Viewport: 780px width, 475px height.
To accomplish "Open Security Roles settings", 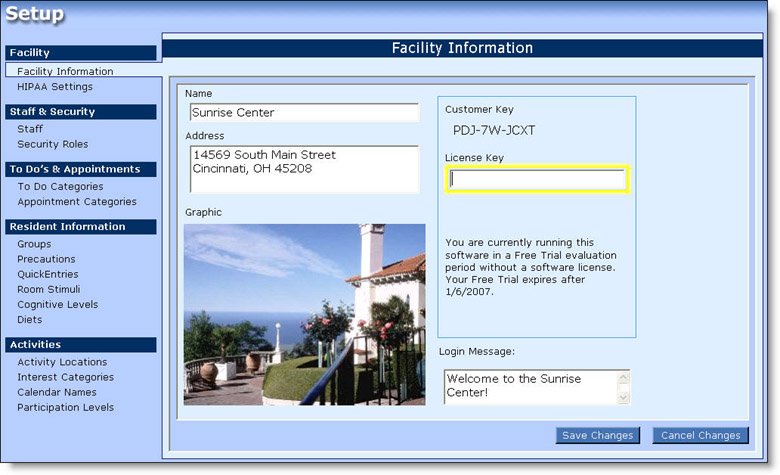I will pyautogui.click(x=53, y=144).
